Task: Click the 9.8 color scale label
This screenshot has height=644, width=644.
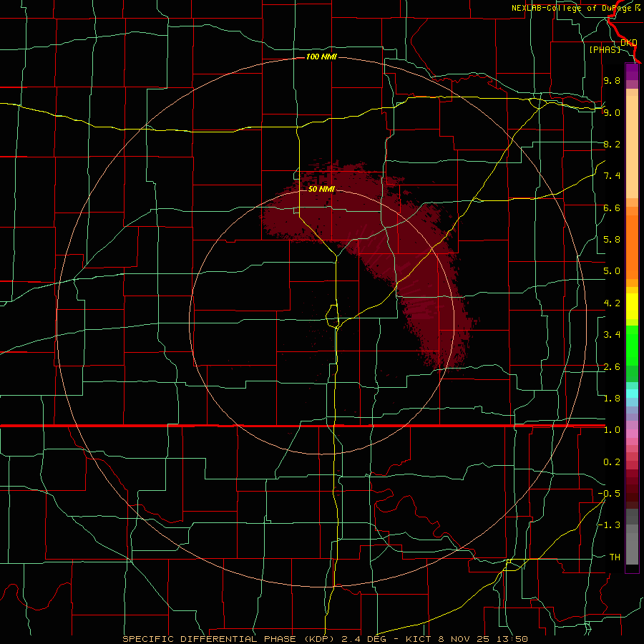Action: (x=612, y=80)
